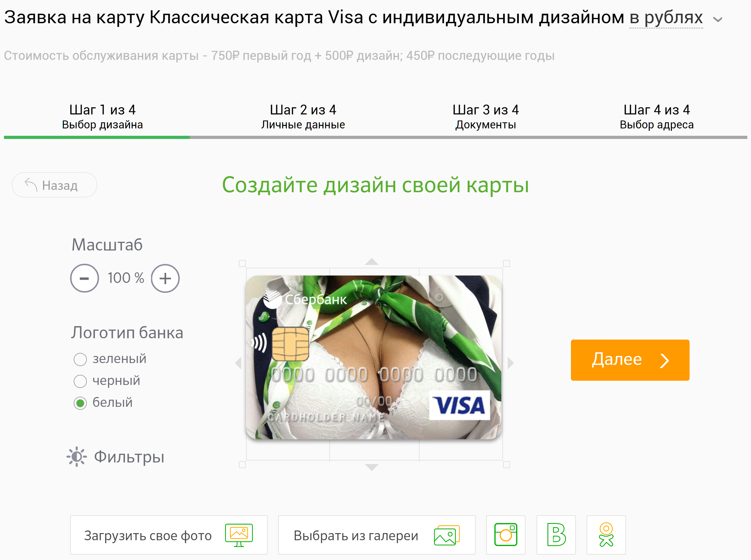Shift image right with right arrow

(511, 363)
